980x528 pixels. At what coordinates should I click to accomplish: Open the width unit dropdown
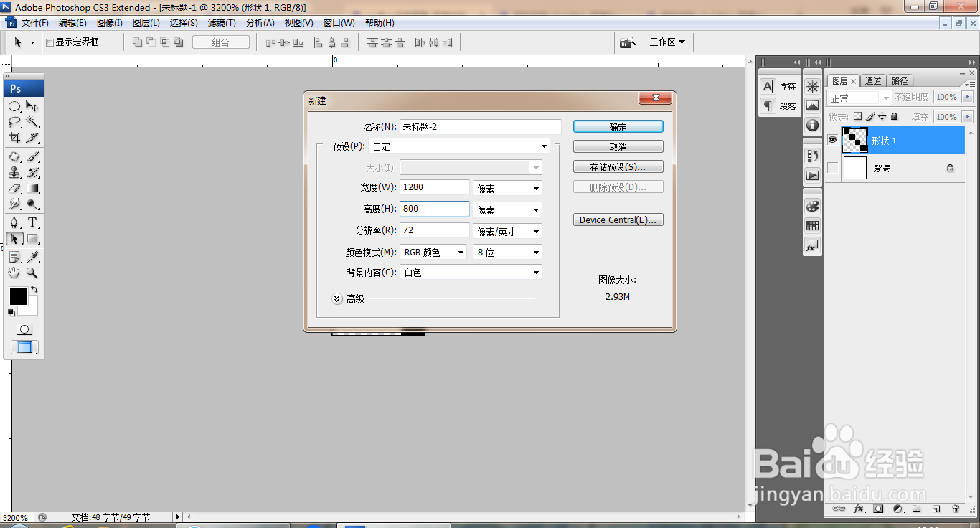[507, 188]
